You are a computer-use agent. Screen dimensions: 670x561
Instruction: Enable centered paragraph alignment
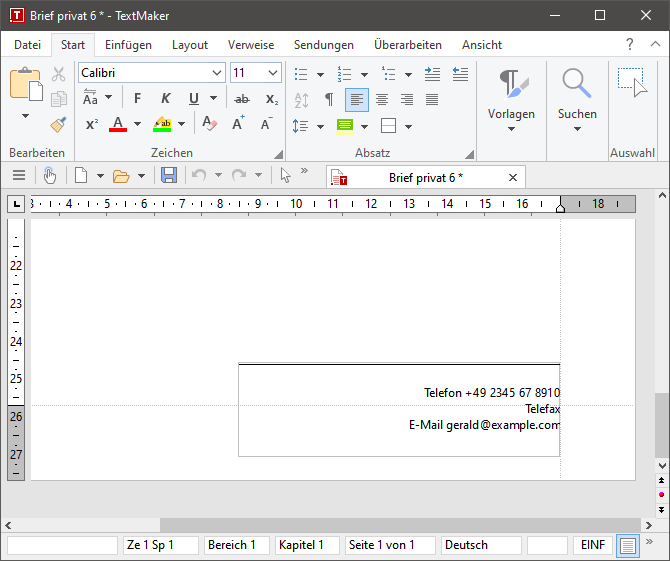[382, 99]
